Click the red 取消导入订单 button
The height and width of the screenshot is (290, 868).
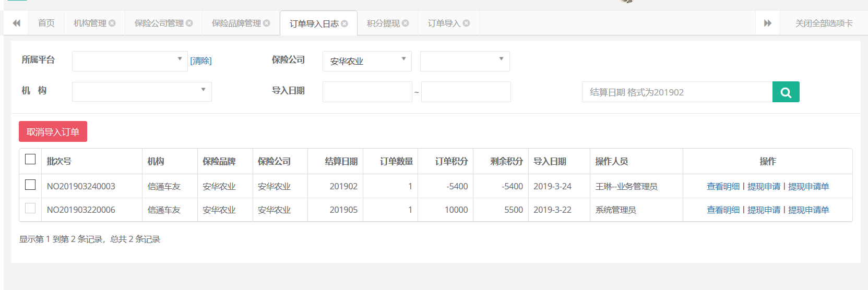coord(53,131)
